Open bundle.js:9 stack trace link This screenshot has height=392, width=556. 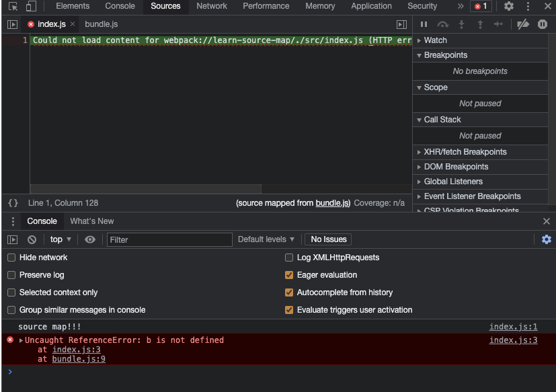pos(79,359)
